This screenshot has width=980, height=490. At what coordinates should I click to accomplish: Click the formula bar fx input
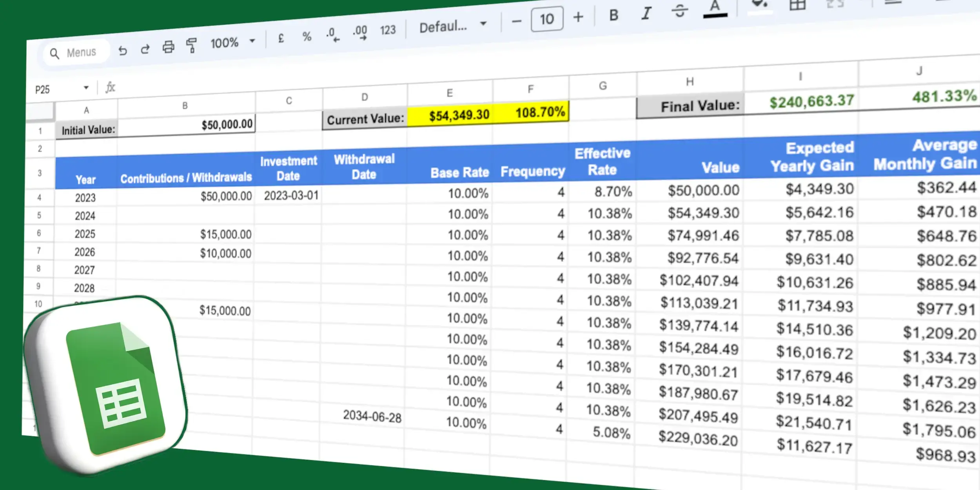111,87
